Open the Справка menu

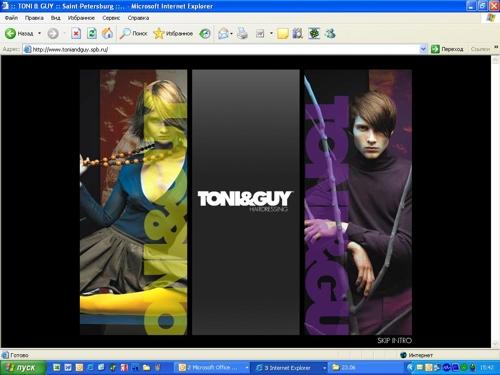138,18
